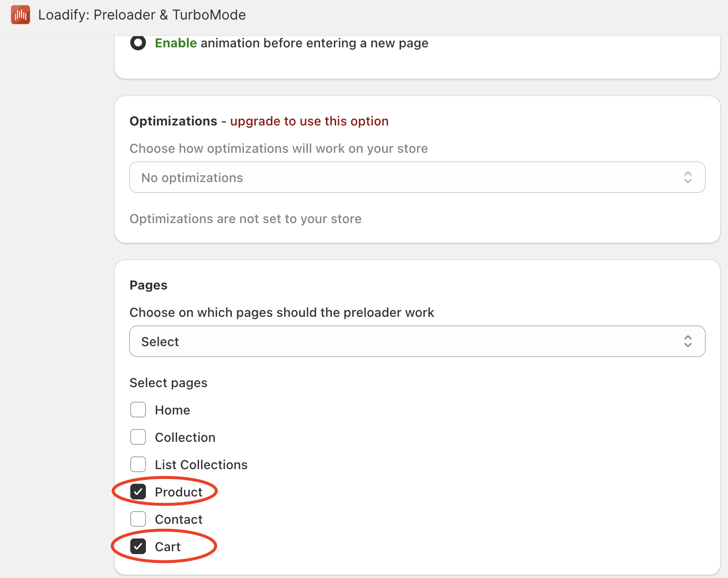Tick the Home page checkbox
The image size is (728, 578).
[x=138, y=410]
